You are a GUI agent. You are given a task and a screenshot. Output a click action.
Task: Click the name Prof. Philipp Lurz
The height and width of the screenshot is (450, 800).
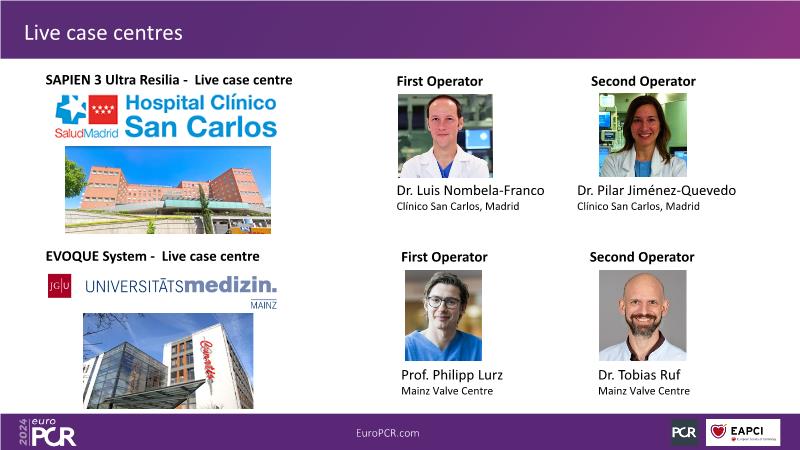(x=451, y=375)
